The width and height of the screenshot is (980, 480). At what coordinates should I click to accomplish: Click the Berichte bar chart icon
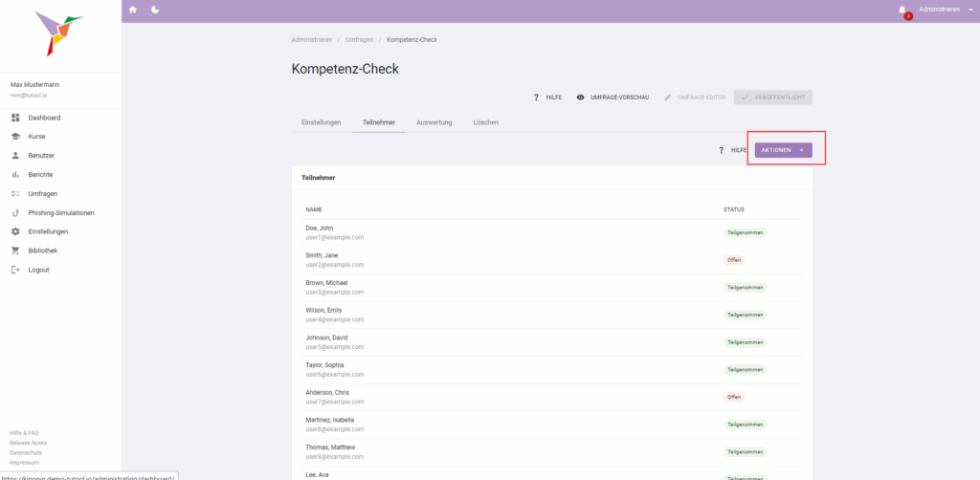tap(15, 175)
